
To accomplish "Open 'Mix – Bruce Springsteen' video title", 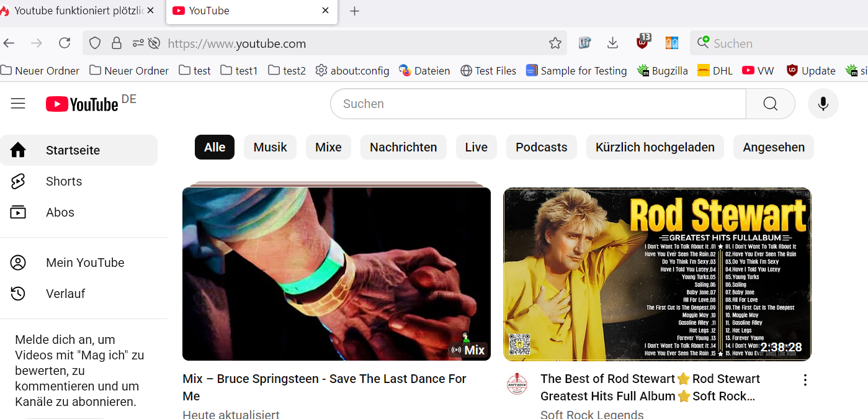I will click(x=324, y=387).
